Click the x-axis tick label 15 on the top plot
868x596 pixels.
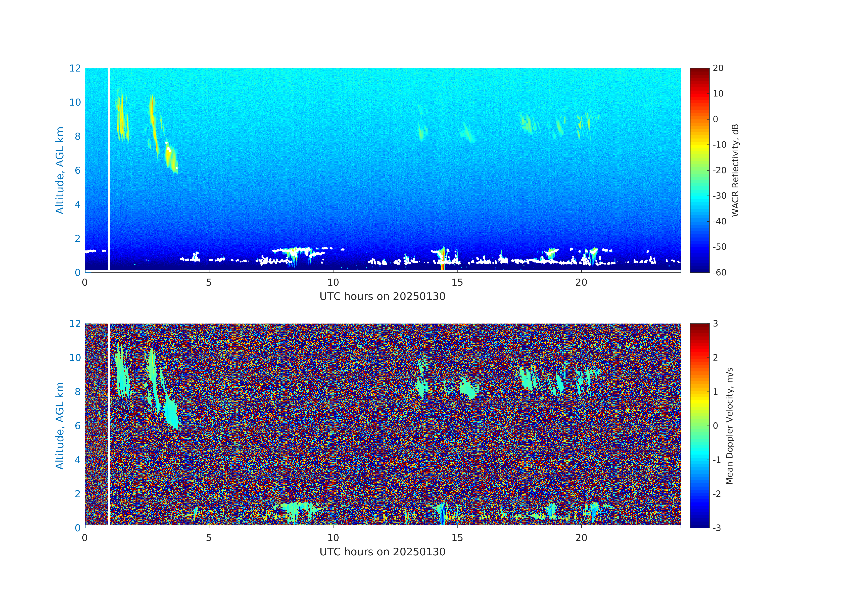[x=457, y=282]
